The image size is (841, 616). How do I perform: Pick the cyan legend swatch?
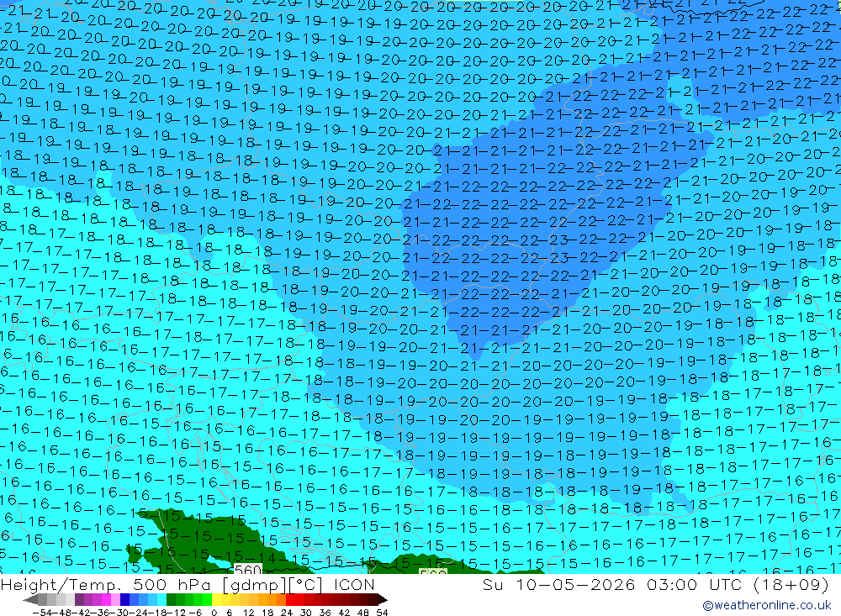pyautogui.click(x=161, y=599)
